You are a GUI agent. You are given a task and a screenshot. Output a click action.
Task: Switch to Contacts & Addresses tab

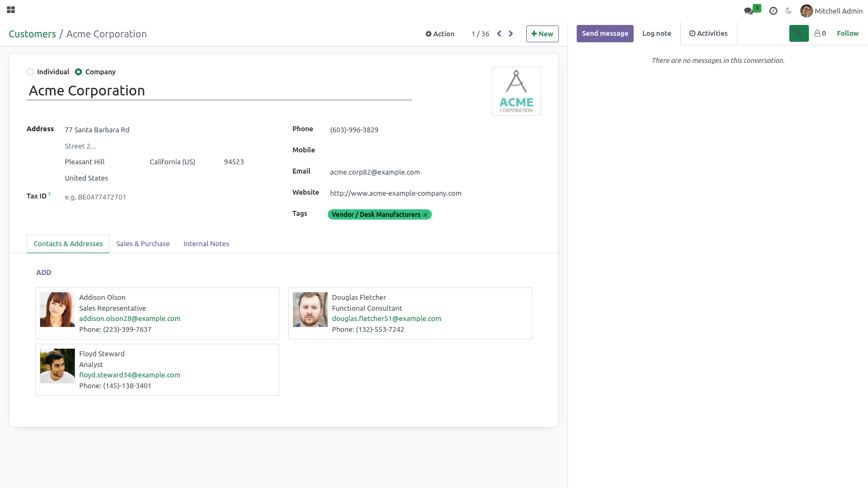68,244
